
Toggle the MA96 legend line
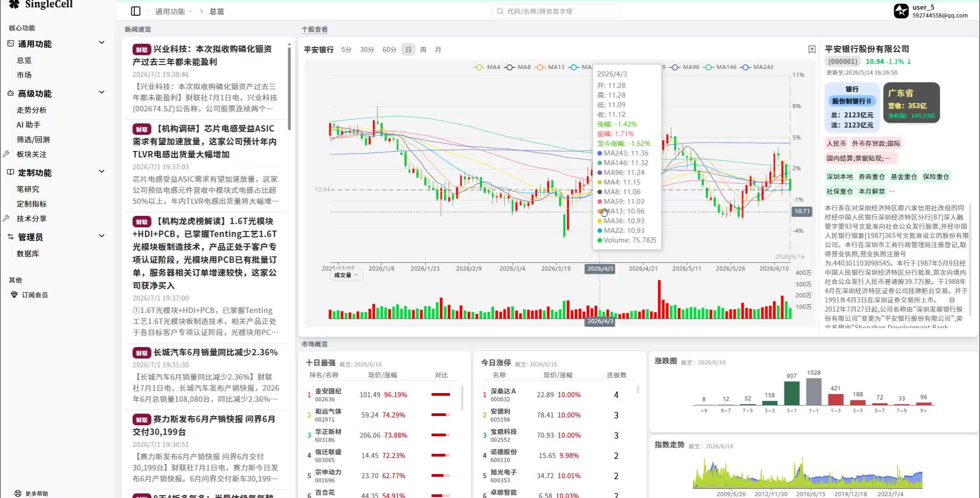point(684,67)
